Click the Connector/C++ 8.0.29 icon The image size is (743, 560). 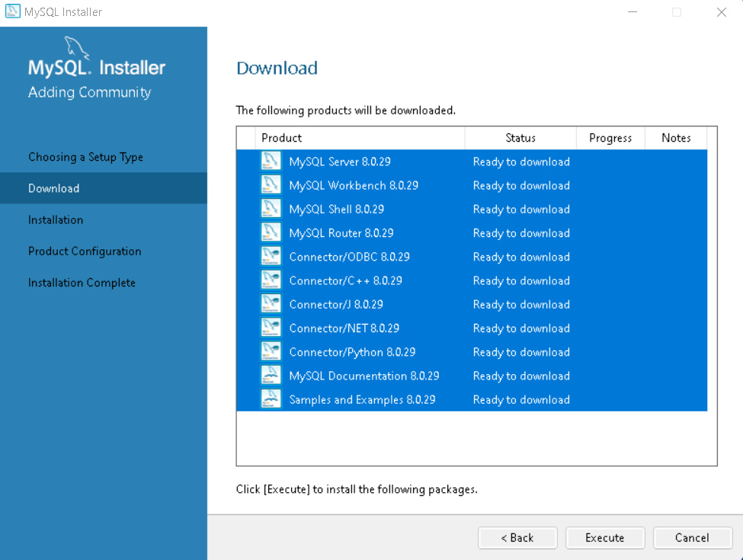pos(271,280)
